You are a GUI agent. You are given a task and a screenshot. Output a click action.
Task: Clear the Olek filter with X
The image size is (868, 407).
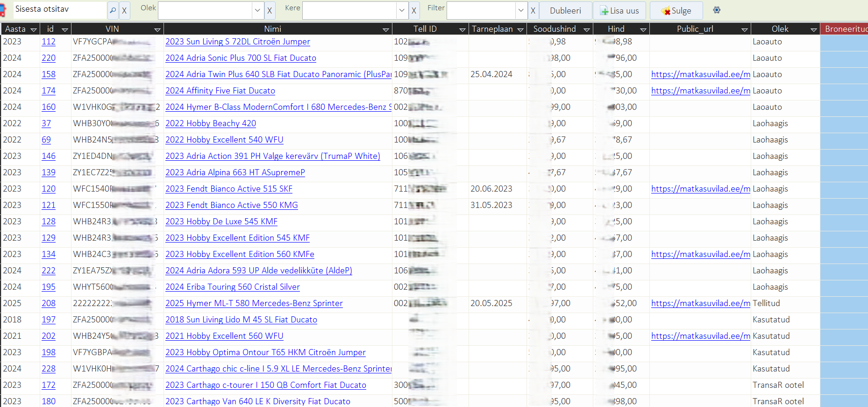tap(270, 10)
